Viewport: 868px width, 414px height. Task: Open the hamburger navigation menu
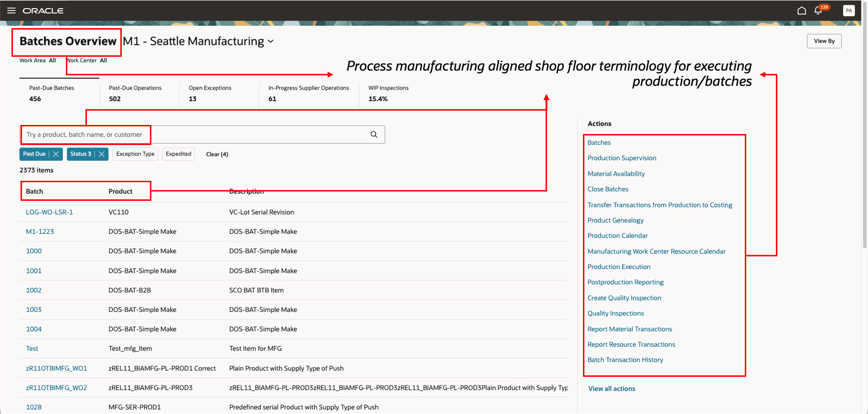(11, 10)
